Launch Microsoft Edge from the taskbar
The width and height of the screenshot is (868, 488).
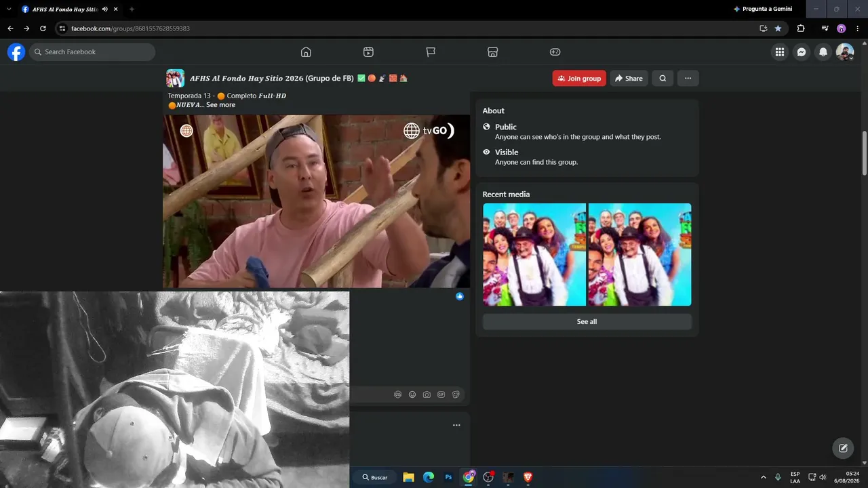tap(429, 477)
